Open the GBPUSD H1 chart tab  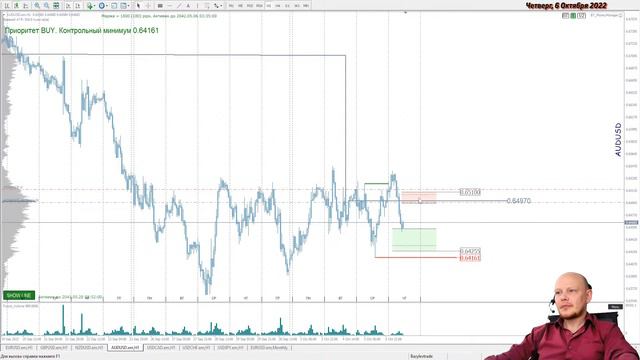pyautogui.click(x=54, y=348)
